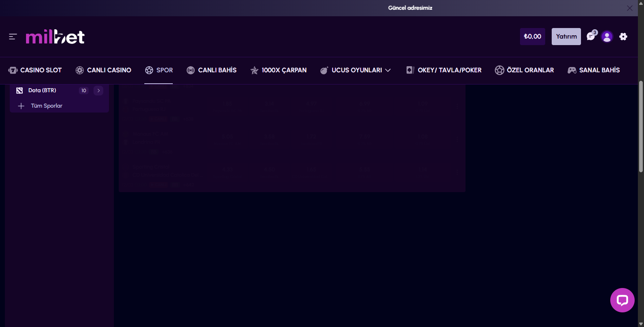Expand the Ucus Oyunları dropdown chevron
Screen dimensions: 644x327
(388, 70)
